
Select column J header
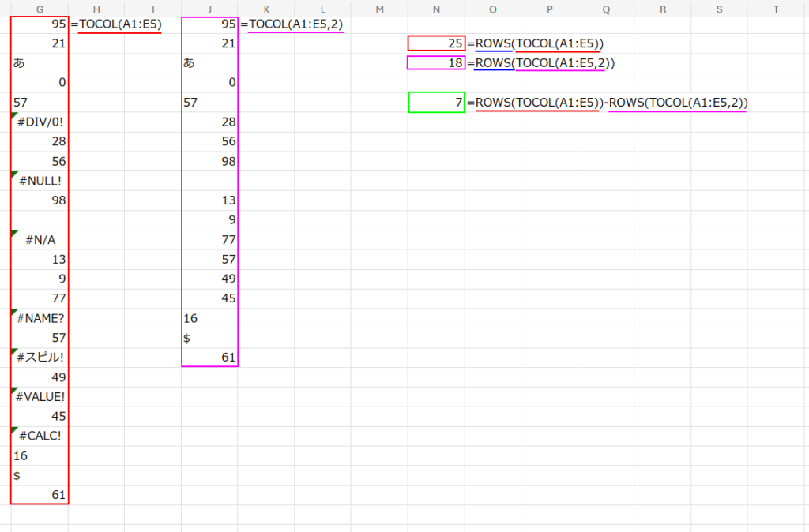point(209,9)
